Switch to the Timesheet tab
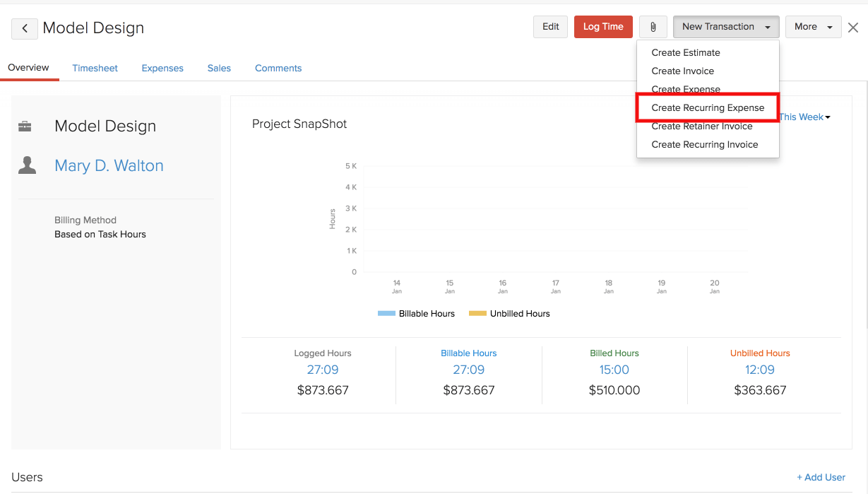868x494 pixels. [x=95, y=69]
